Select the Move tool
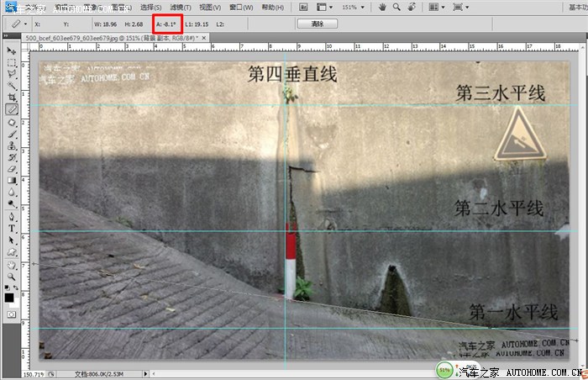 (x=12, y=50)
